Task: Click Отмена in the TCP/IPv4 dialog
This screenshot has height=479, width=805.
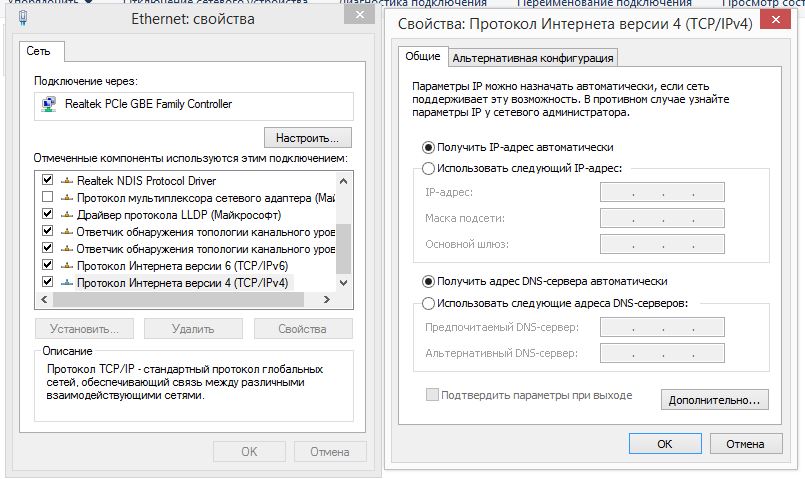Action: click(x=745, y=444)
